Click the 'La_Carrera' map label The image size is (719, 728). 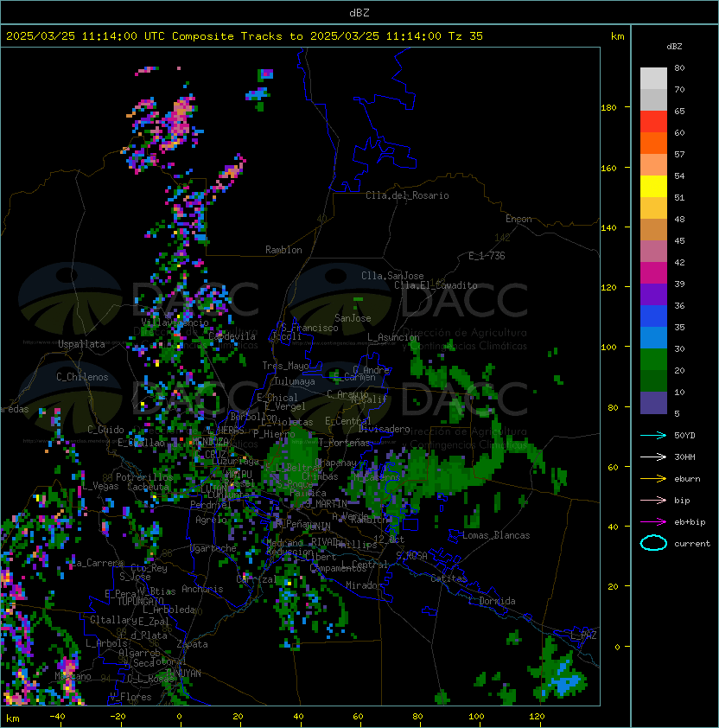pyautogui.click(x=98, y=563)
